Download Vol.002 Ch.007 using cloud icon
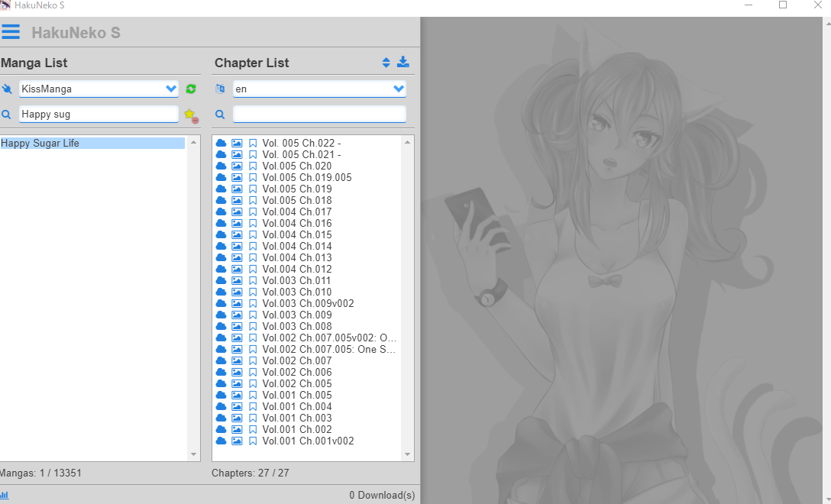The height and width of the screenshot is (504, 831). (x=221, y=361)
